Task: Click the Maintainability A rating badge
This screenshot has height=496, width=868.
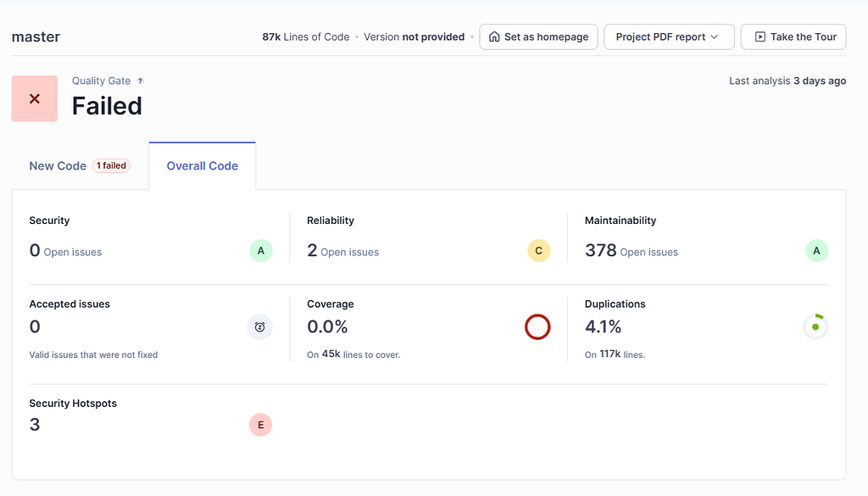Action: (815, 250)
